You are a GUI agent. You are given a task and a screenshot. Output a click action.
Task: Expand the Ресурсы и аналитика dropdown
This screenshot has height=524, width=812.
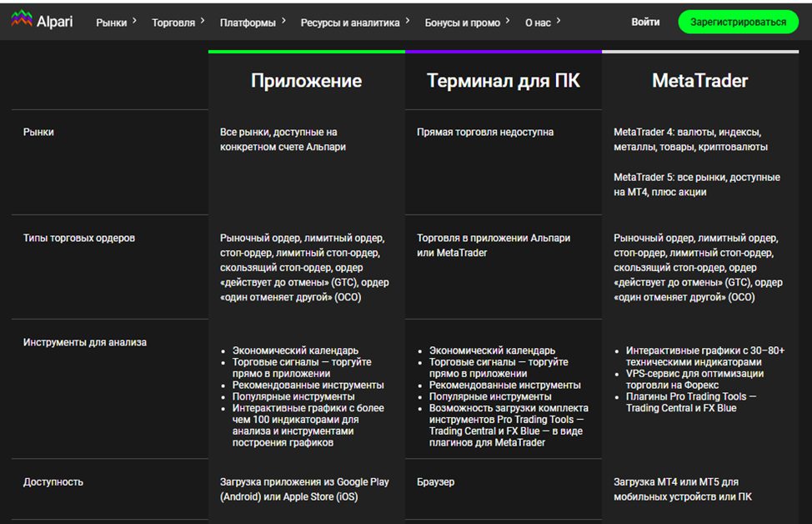(x=406, y=19)
